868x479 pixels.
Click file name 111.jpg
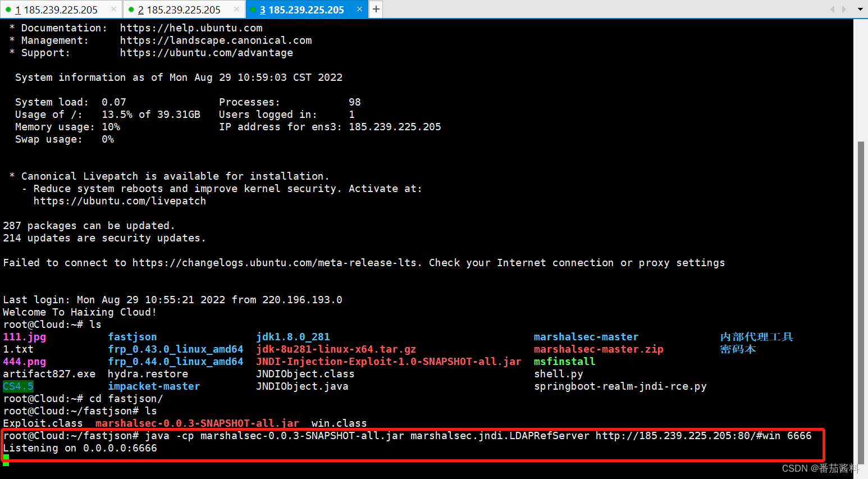pos(25,337)
